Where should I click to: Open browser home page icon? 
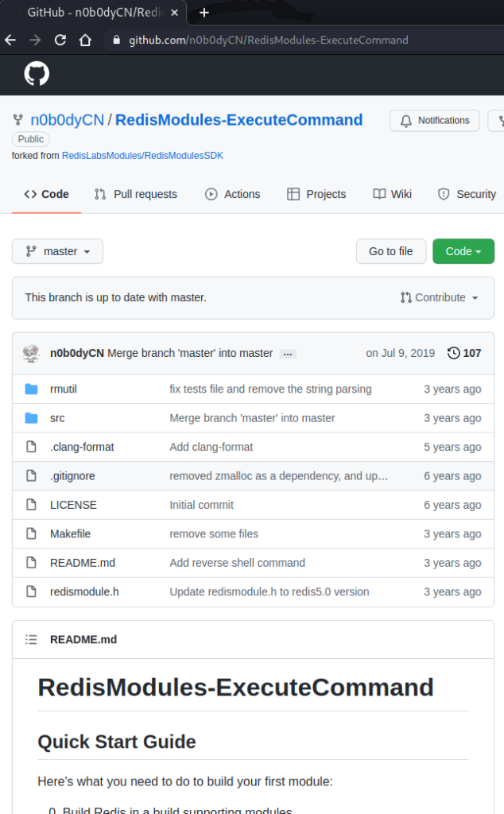[x=85, y=40]
